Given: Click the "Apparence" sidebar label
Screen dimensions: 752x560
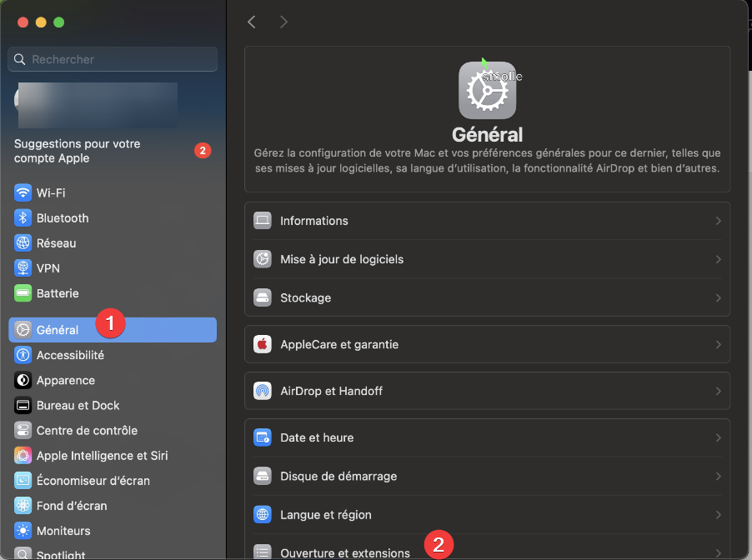Looking at the screenshot, I should pos(66,380).
